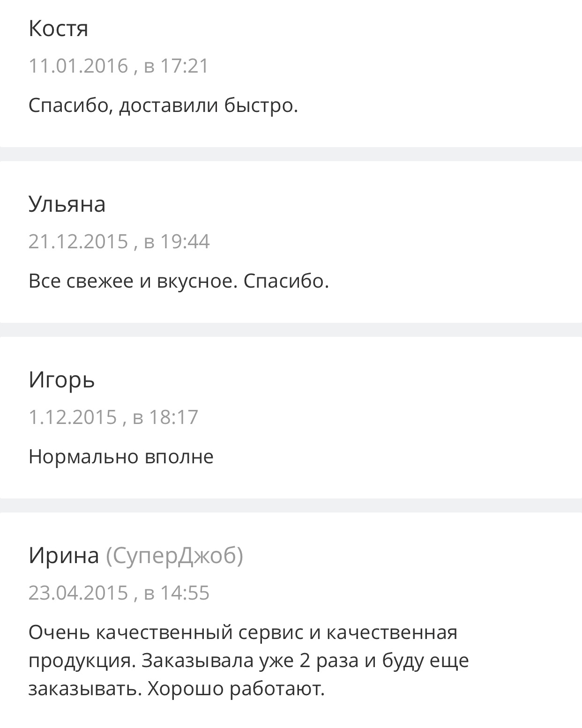Click the gray divider between Костя and Ульяна reviews
The width and height of the screenshot is (582, 728).
tap(291, 154)
